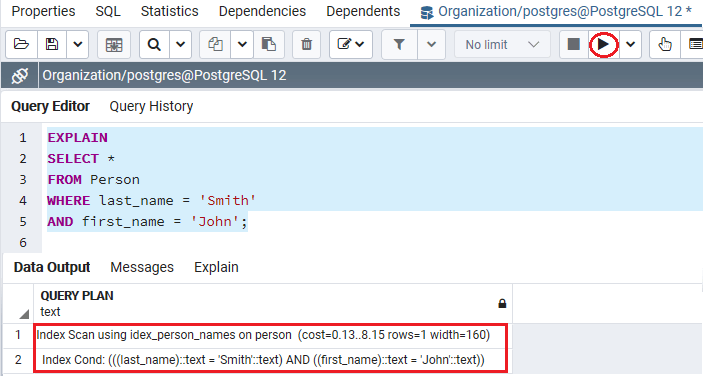Click the database icon on query tab

click(x=427, y=13)
